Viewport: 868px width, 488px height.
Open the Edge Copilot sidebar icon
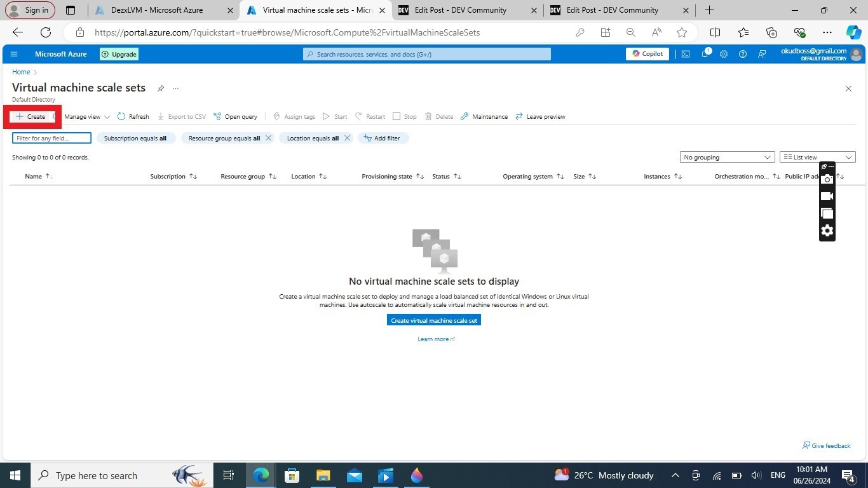854,32
